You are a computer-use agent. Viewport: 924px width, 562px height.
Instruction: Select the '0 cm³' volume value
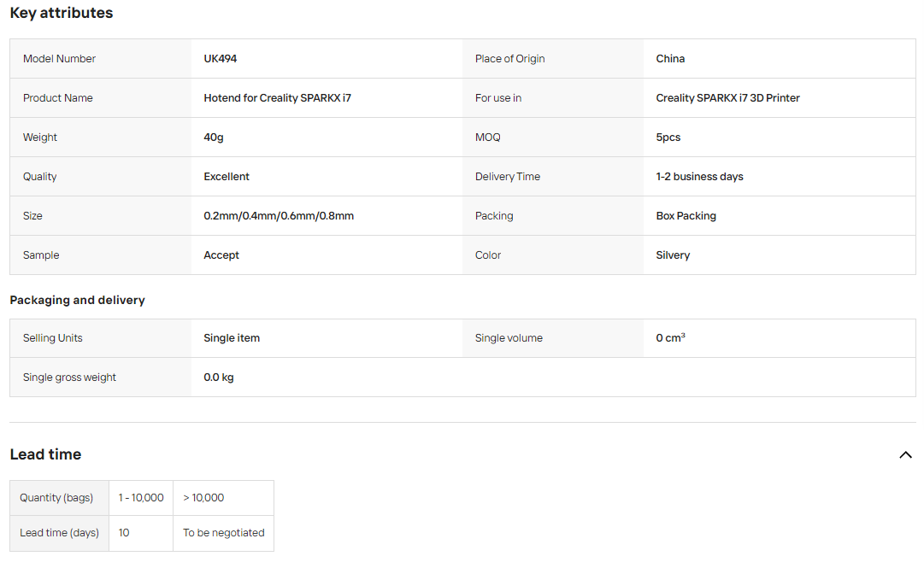(670, 337)
